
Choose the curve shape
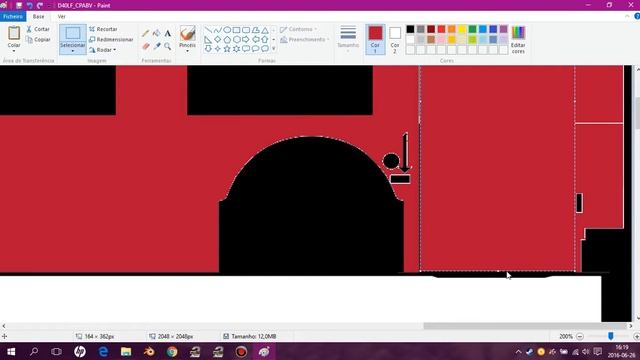218,30
